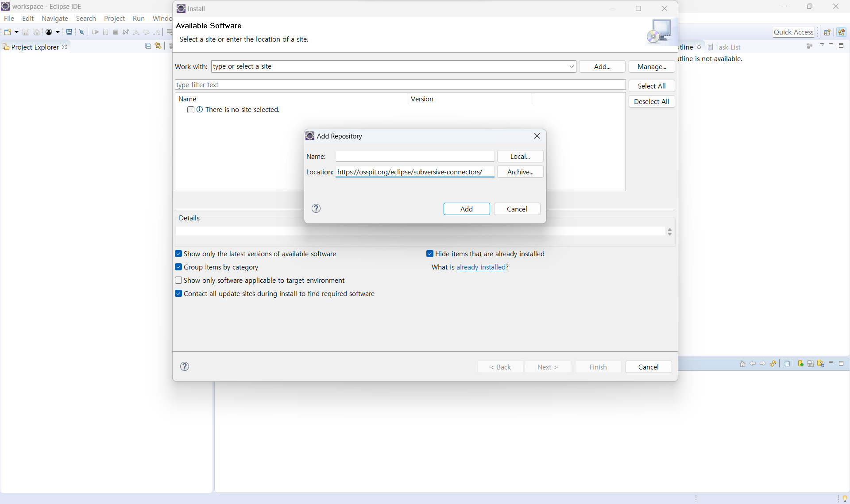The image size is (850, 504).
Task: Toggle Skip All Breakpoints icon
Action: [82, 32]
